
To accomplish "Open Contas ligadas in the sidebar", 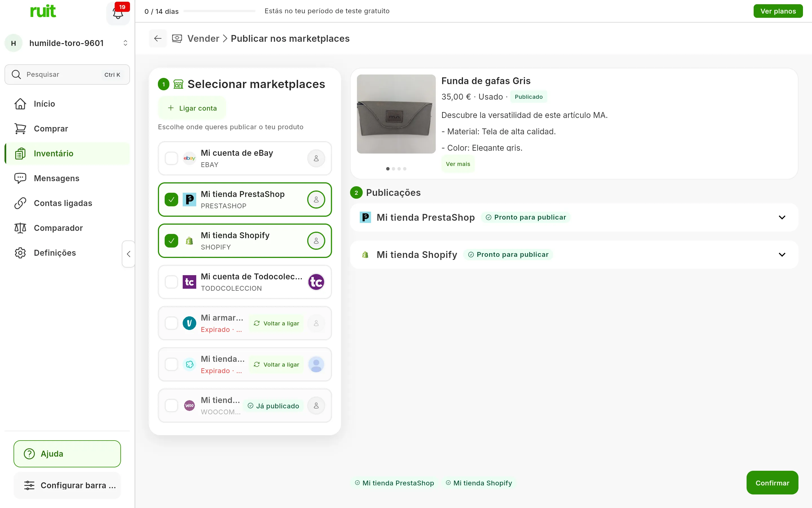I will (67, 203).
